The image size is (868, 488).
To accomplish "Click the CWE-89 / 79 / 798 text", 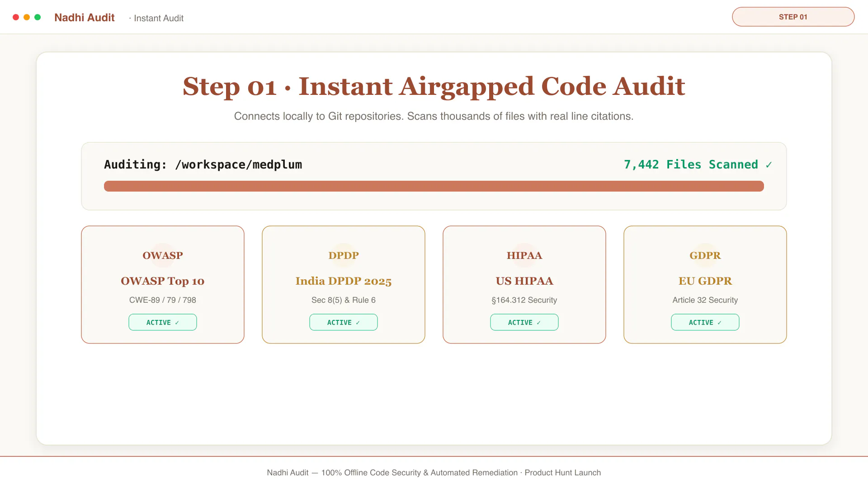I will [163, 300].
